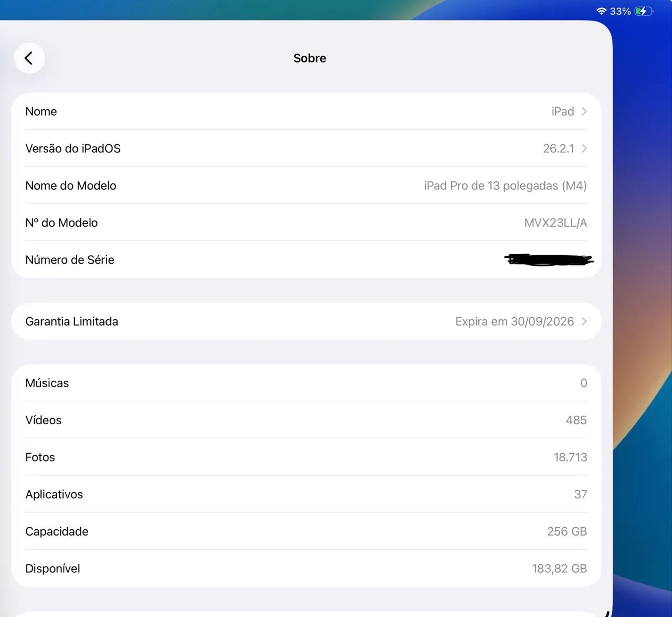The width and height of the screenshot is (672, 617).
Task: Select version number 26.2.1
Action: pyautogui.click(x=559, y=149)
